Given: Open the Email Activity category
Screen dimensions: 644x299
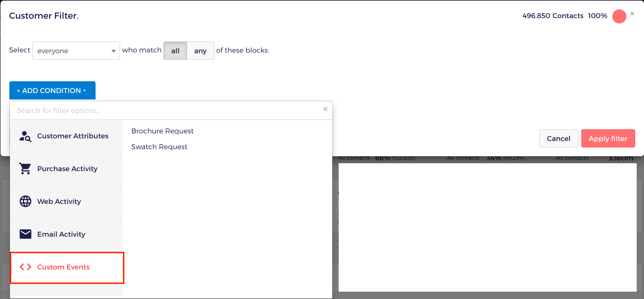Looking at the screenshot, I should 66,234.
